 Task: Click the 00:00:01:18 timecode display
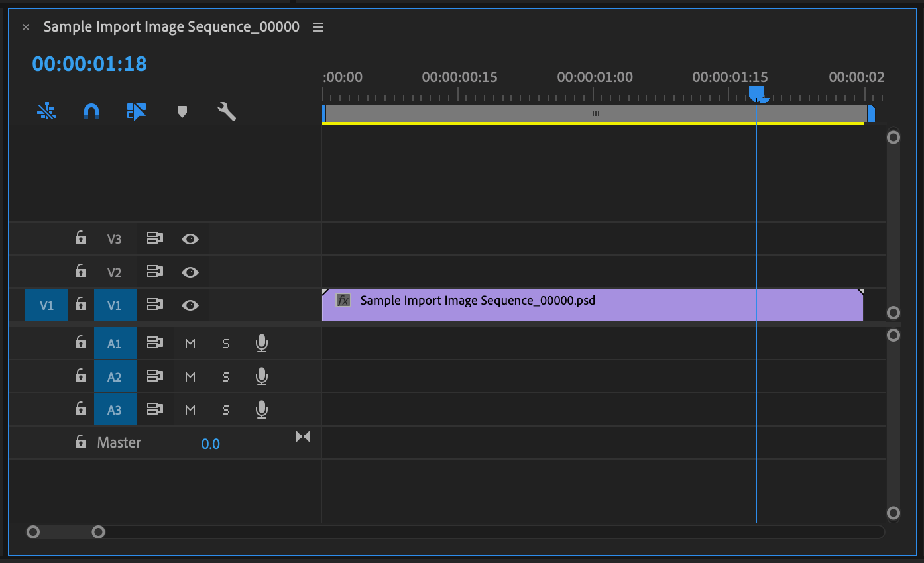89,64
